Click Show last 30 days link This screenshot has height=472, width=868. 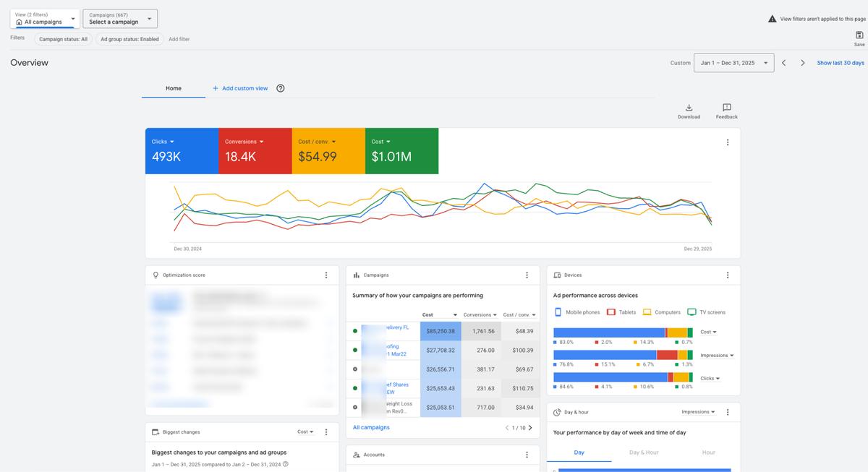pos(841,63)
